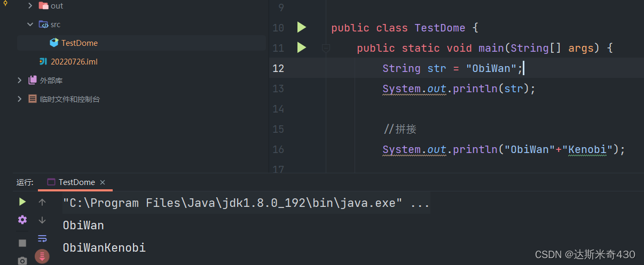644x265 pixels.
Task: Run the TestDome class from its gutter arrow
Action: tap(302, 27)
